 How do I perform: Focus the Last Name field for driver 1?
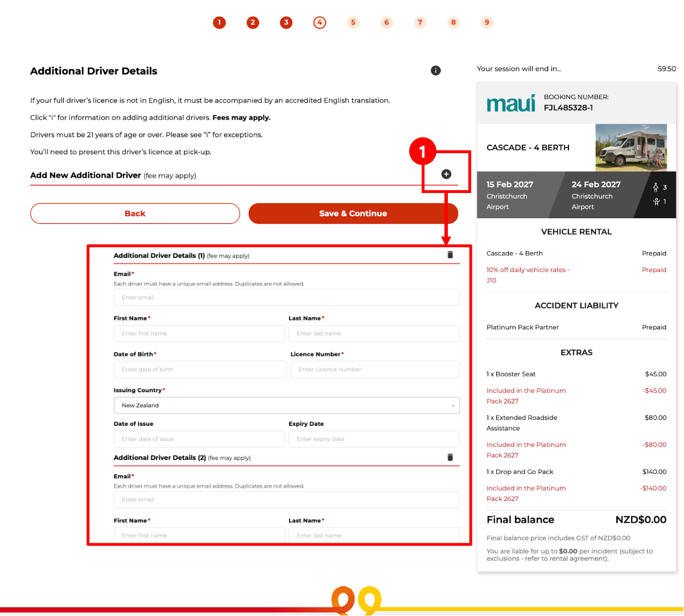[374, 334]
